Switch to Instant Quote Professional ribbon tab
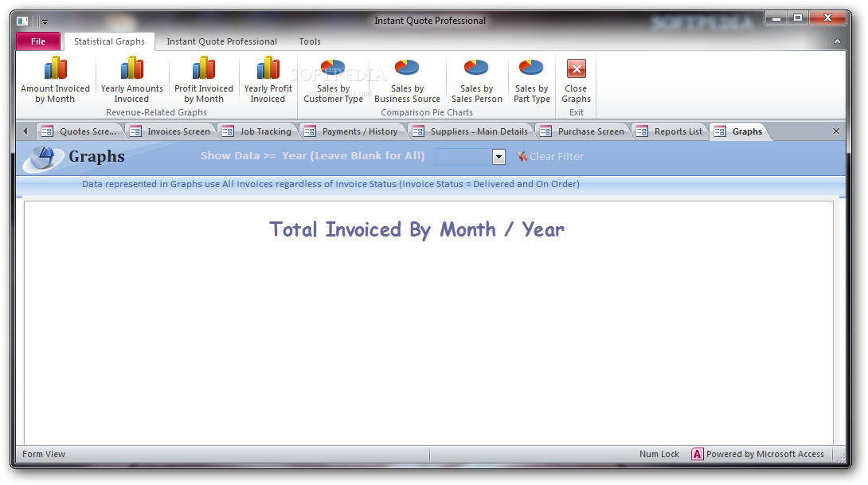This screenshot has height=485, width=868. (222, 41)
